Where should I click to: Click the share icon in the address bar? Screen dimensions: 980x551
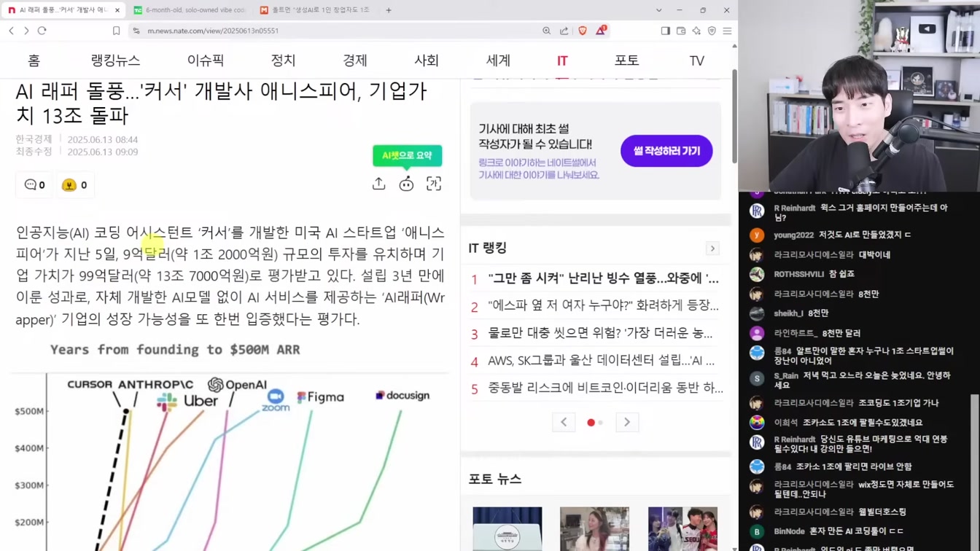(564, 31)
